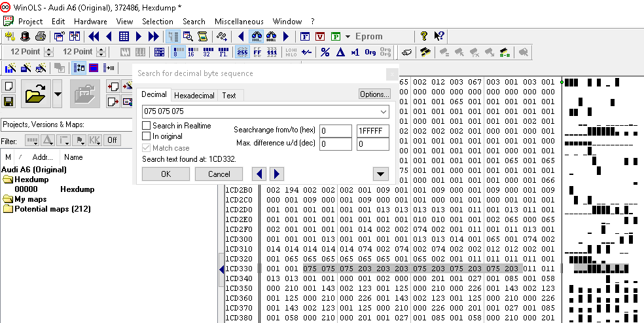The image size is (644, 323).
Task: Click the yellow question mark help icon
Action: coord(424,37)
